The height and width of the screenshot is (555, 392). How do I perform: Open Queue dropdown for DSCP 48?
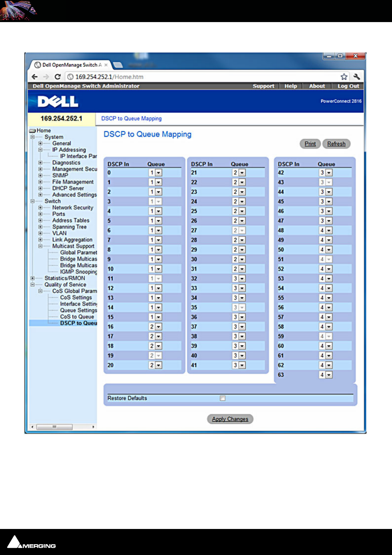pos(326,230)
